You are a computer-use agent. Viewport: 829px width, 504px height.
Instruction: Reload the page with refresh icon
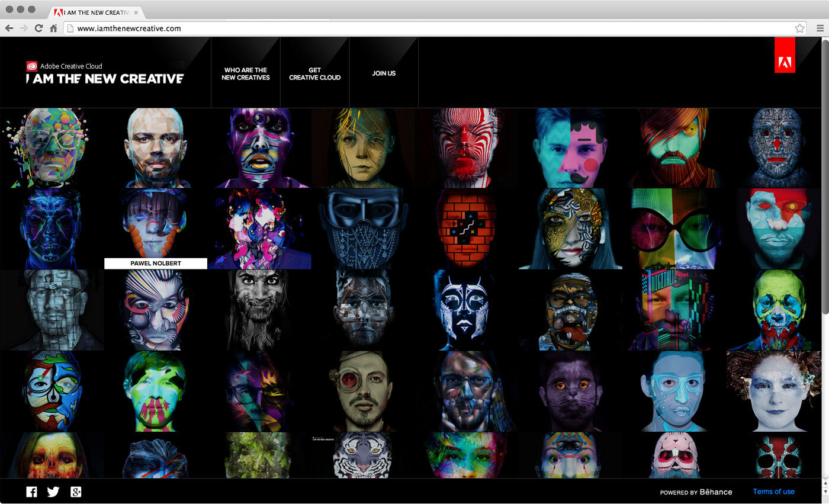39,28
